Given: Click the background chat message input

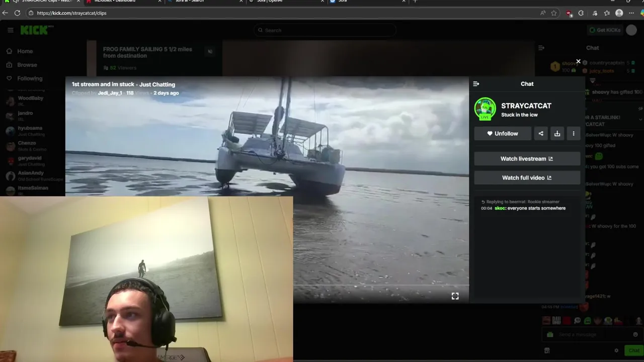Looking at the screenshot, I should pos(592,334).
